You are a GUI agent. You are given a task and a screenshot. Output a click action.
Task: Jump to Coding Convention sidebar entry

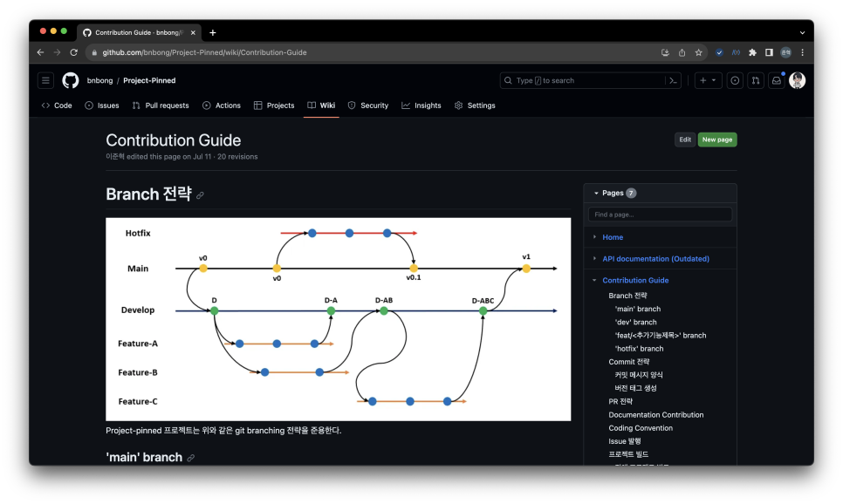641,428
